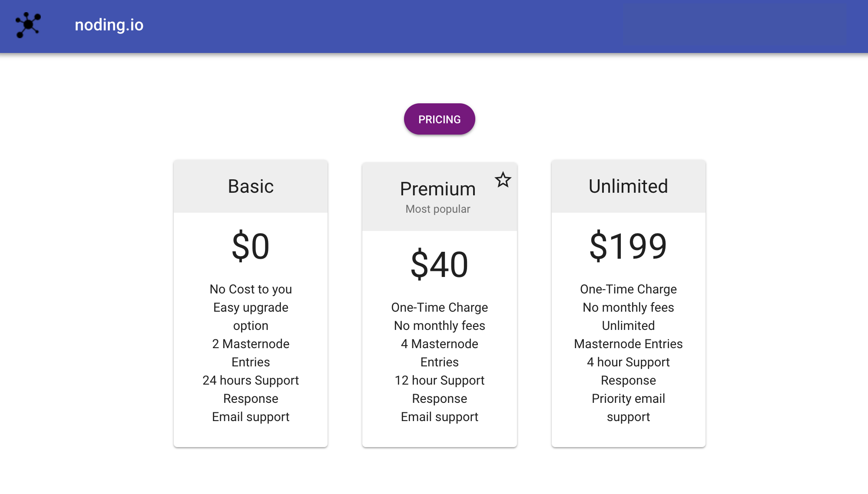Click the noding.io network logo icon
The image size is (868, 494).
[x=28, y=25]
